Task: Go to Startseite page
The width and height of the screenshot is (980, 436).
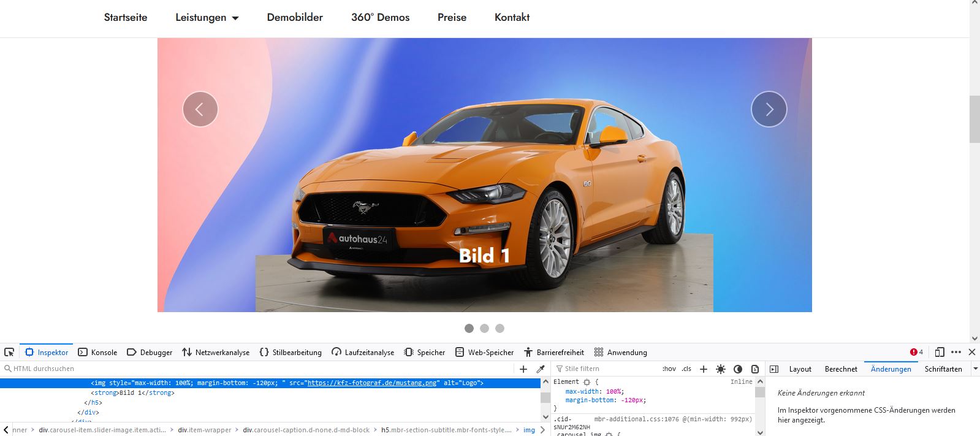Action: (126, 17)
